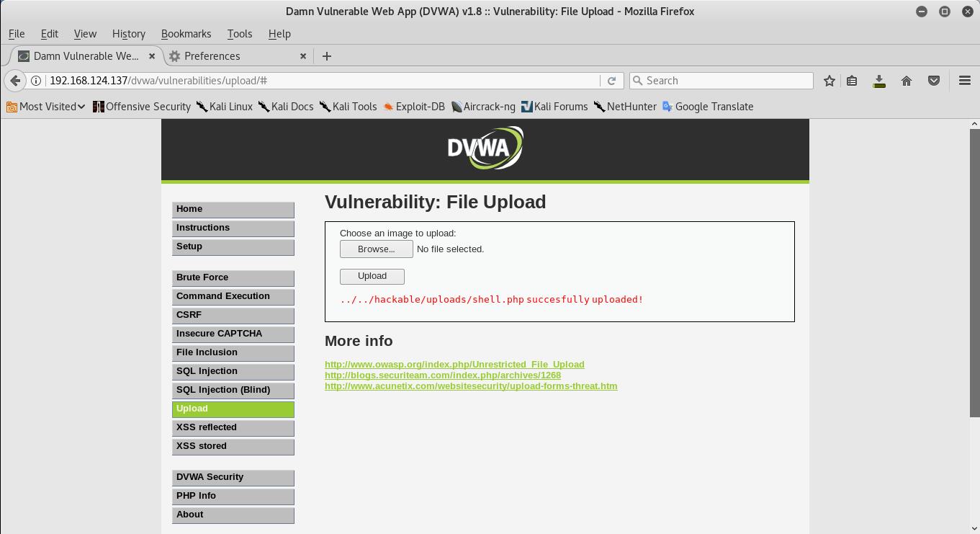Close the Damn Vulnerable Web App tab
Viewport: 980px width, 534px height.
pos(152,56)
